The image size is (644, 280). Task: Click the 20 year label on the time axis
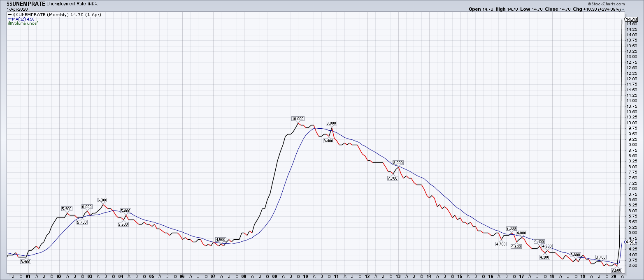coord(614,277)
